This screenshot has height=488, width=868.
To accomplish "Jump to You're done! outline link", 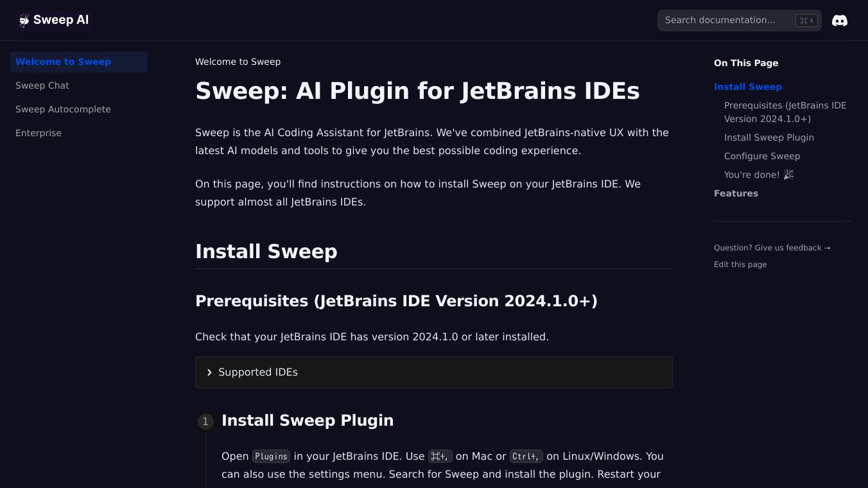I will tap(758, 175).
